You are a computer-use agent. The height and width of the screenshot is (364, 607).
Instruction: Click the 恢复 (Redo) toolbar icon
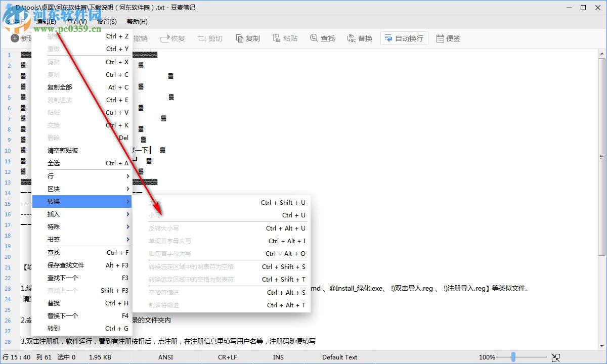click(172, 37)
